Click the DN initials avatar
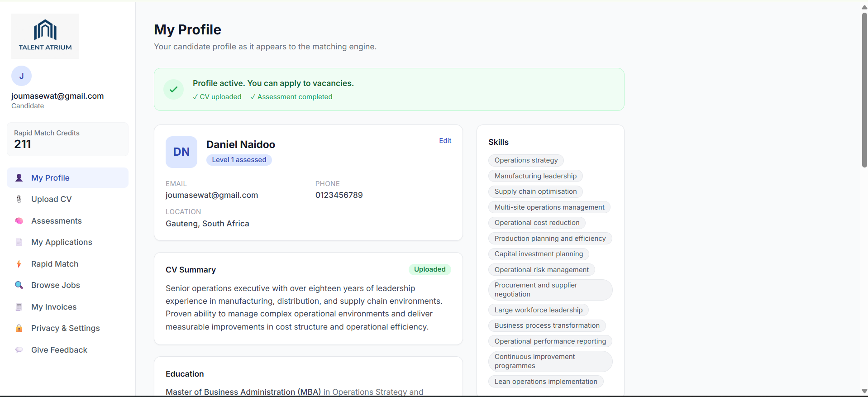This screenshot has height=397, width=868. pos(181,152)
